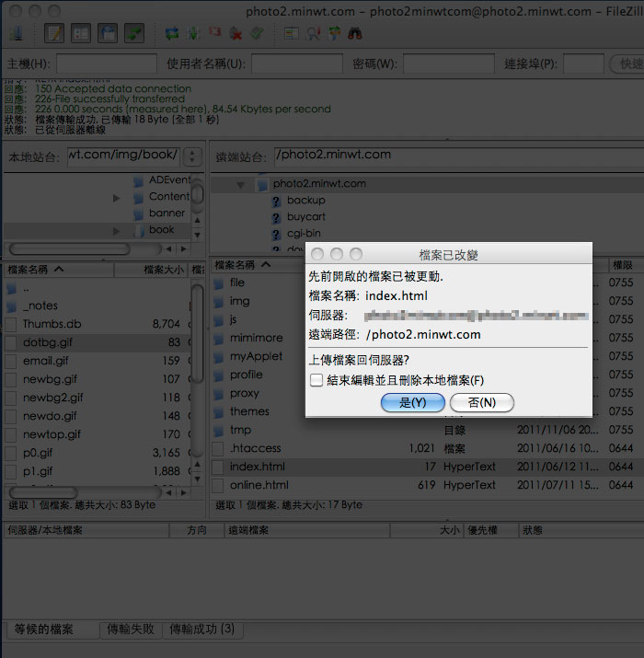Click the 遠端站台 path field
The image size is (644, 658).
[459, 156]
